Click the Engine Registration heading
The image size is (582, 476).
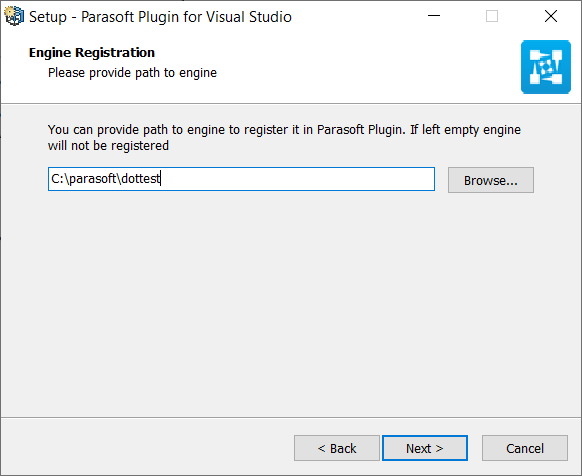pos(92,53)
